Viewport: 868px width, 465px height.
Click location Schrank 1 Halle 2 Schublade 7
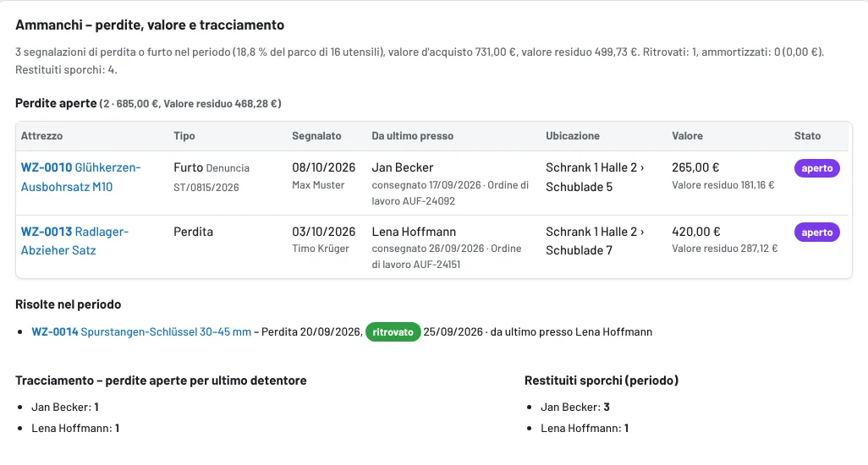click(x=595, y=241)
